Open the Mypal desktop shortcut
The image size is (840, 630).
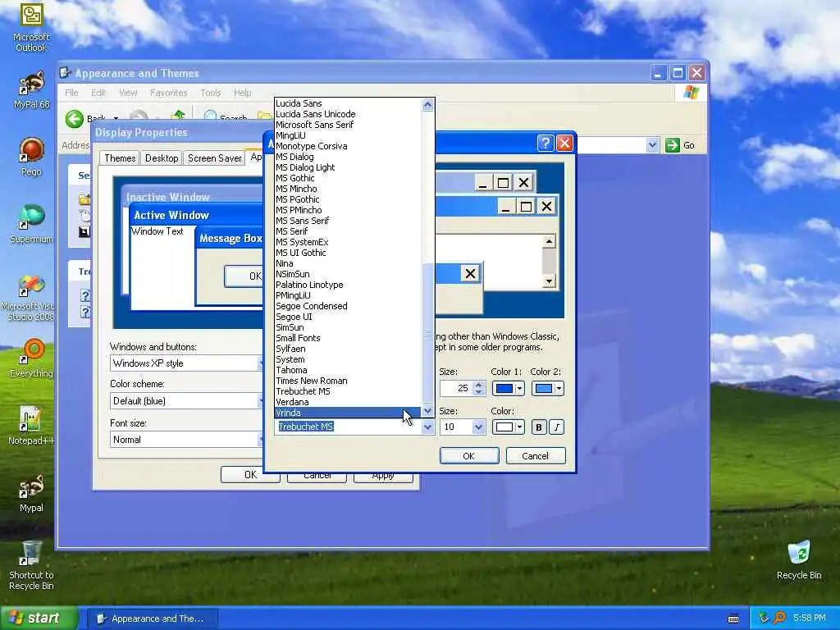pyautogui.click(x=31, y=493)
